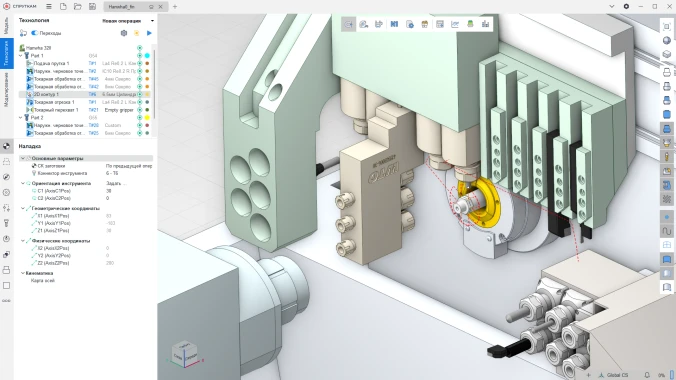
Task: Toggle enable marker for Токарный перехват 1
Action: click(140, 110)
